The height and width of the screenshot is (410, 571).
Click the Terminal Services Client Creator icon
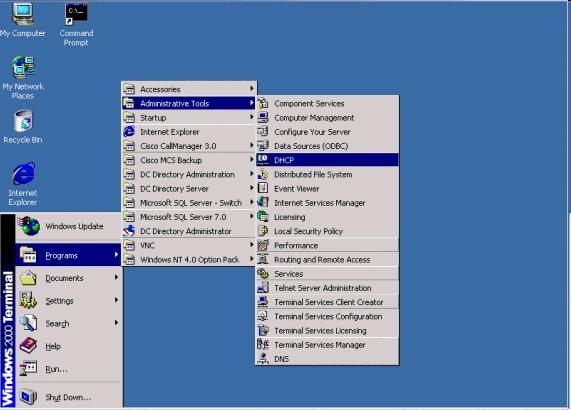263,302
